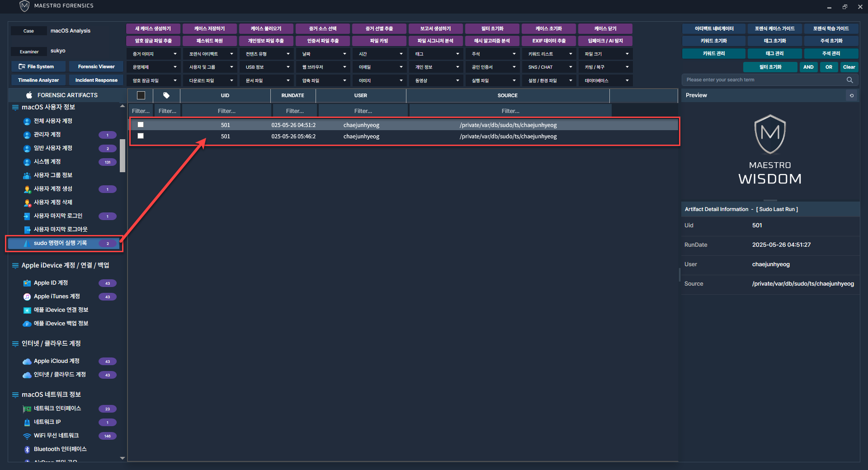
Task: Click the tag icon column header
Action: [166, 95]
